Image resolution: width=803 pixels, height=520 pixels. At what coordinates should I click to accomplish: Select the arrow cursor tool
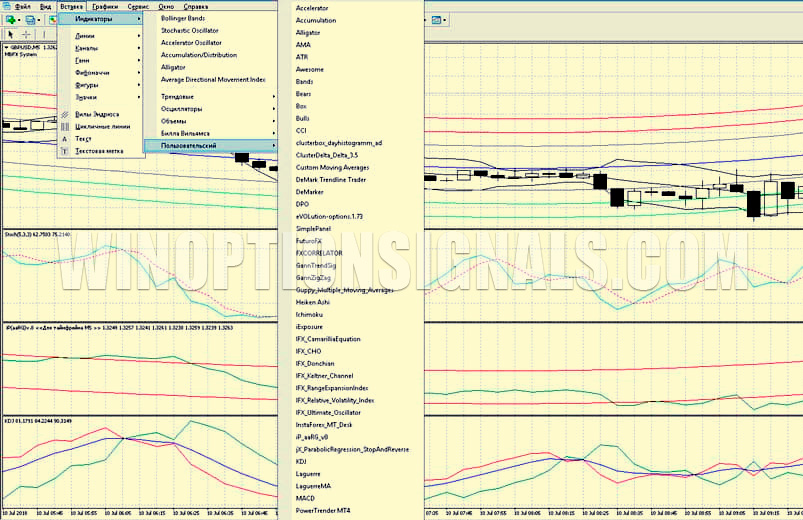click(x=10, y=34)
